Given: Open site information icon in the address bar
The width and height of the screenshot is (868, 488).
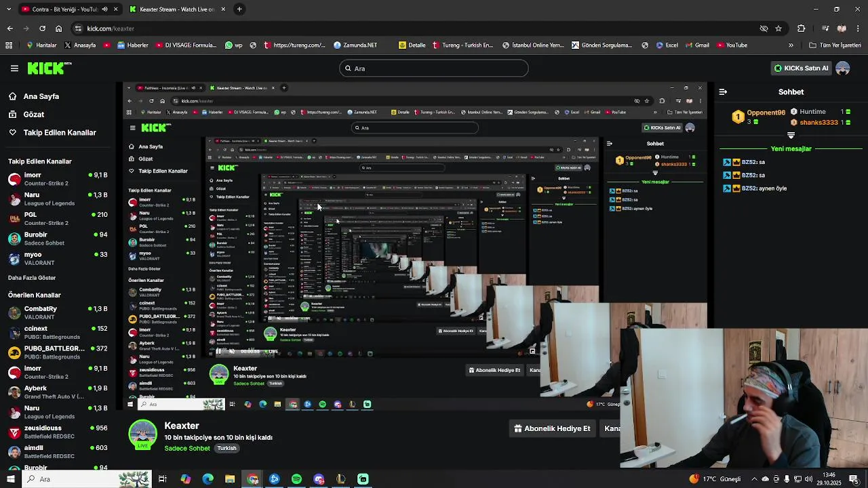Looking at the screenshot, I should point(79,28).
